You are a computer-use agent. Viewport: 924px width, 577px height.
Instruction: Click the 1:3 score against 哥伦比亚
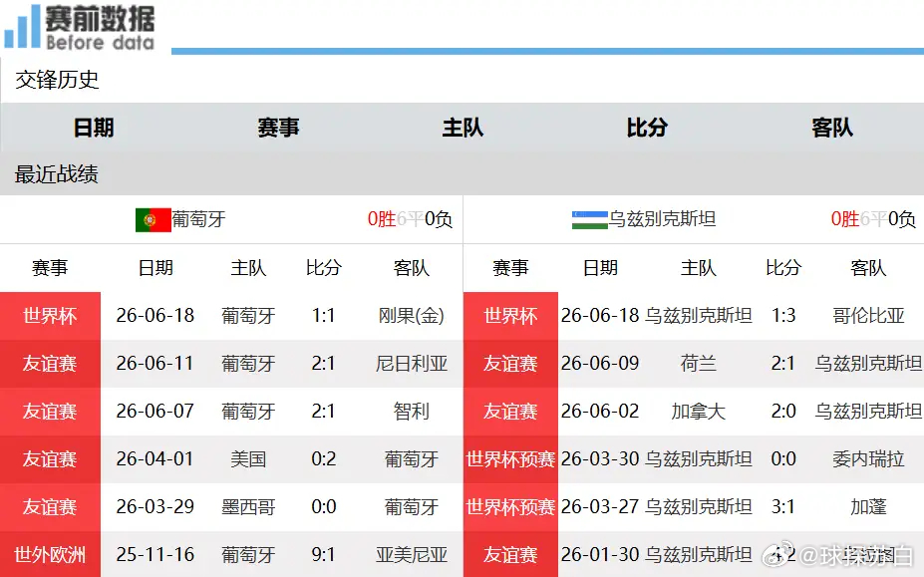783,316
